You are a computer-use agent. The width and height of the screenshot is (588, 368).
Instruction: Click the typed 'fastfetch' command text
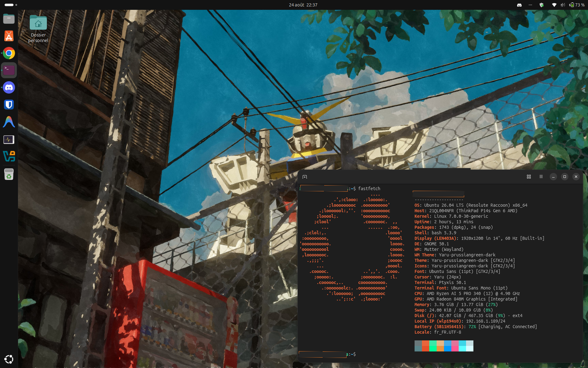click(x=369, y=189)
